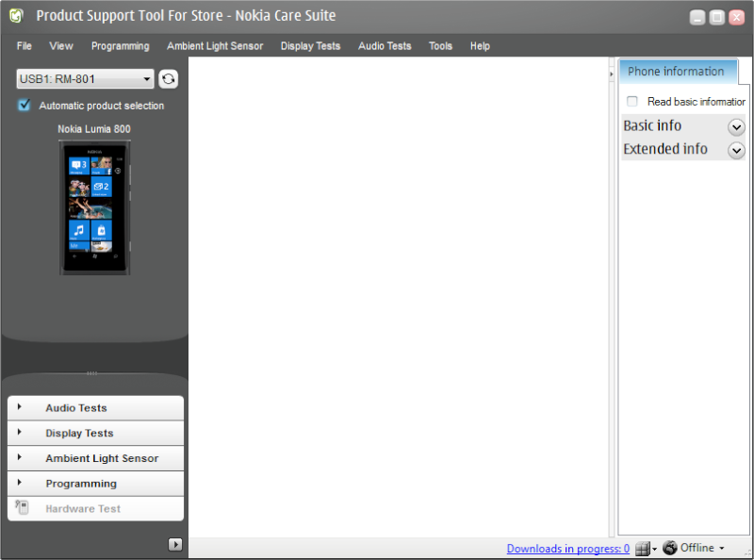Expand the Ambient Light Sensor sidebar group
Image resolution: width=754 pixels, height=560 pixels.
[x=96, y=458]
